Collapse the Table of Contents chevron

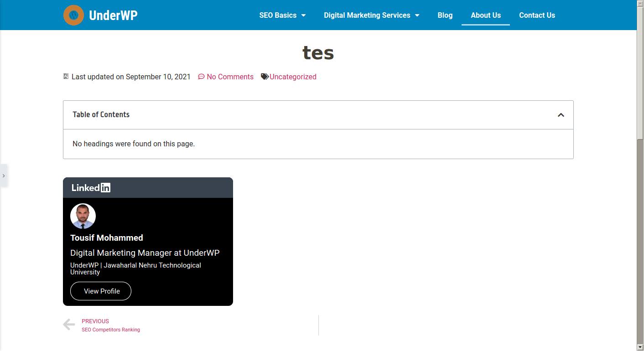pos(561,115)
